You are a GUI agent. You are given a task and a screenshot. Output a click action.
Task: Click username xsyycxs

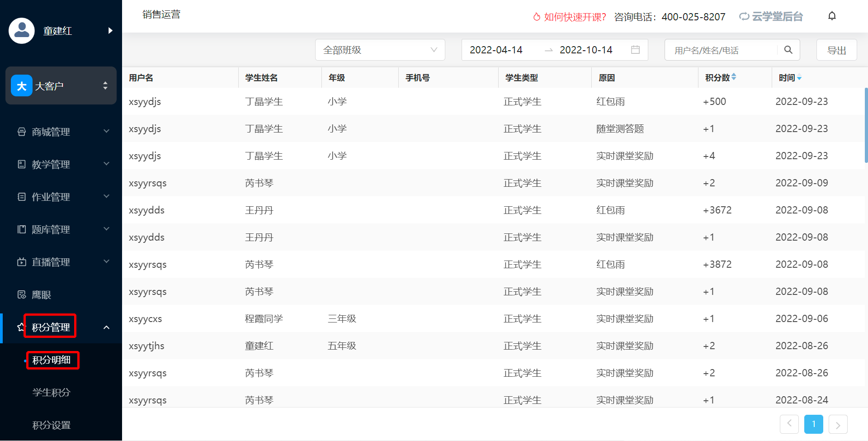pyautogui.click(x=145, y=319)
